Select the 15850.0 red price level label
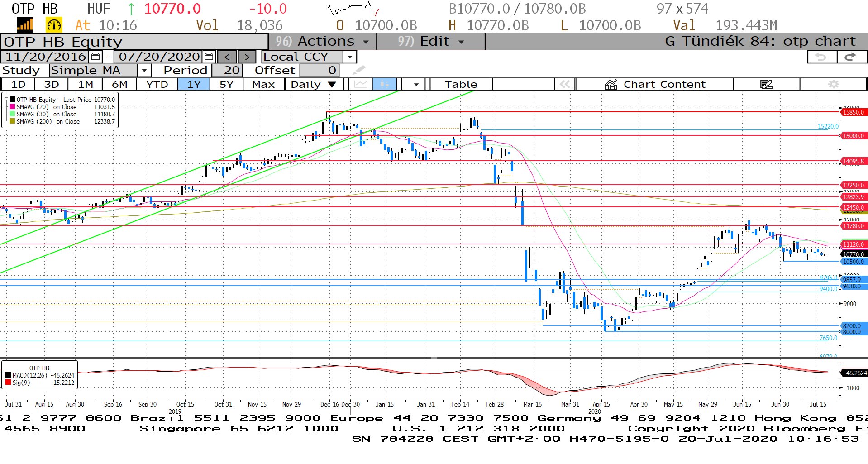 coord(854,112)
